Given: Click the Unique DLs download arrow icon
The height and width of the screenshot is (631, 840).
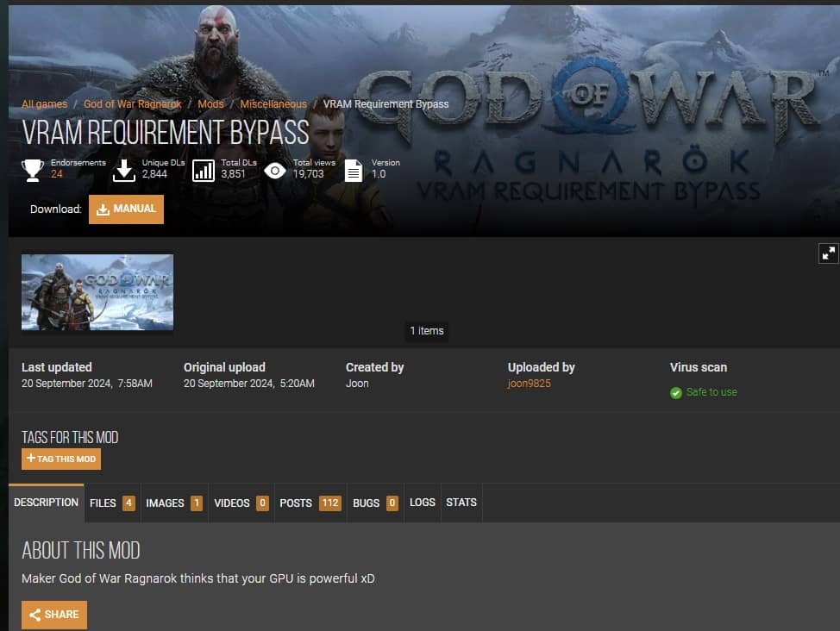Looking at the screenshot, I should pyautogui.click(x=123, y=171).
